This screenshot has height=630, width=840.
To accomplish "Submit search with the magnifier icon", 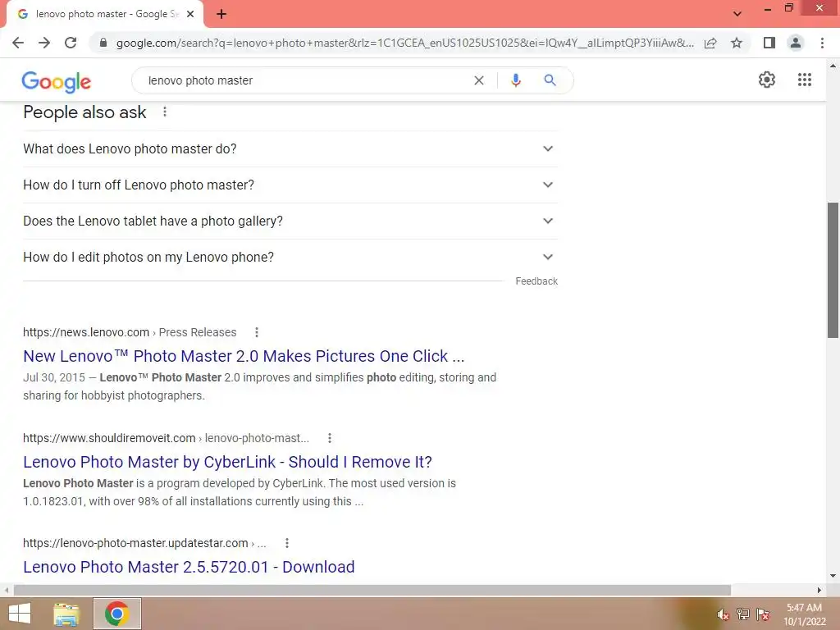I will [550, 80].
